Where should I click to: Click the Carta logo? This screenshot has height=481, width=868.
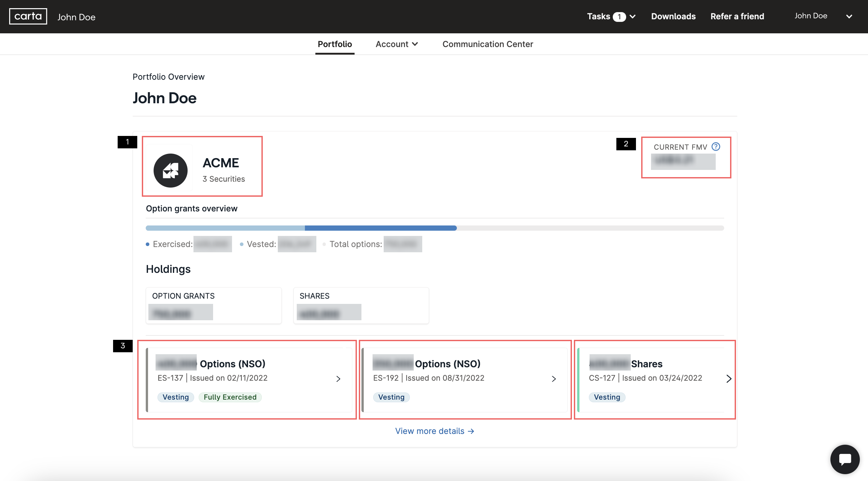[x=28, y=16]
